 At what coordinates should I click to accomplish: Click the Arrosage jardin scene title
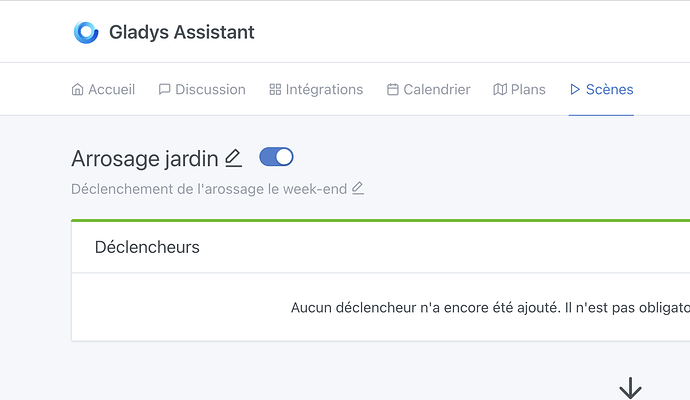[144, 158]
